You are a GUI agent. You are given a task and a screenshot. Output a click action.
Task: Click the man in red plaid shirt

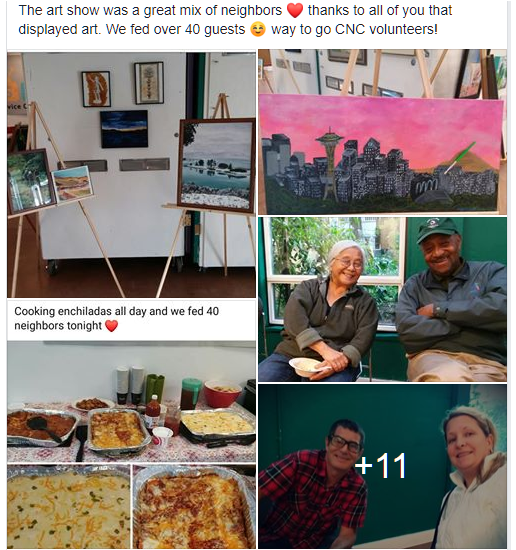click(x=312, y=484)
